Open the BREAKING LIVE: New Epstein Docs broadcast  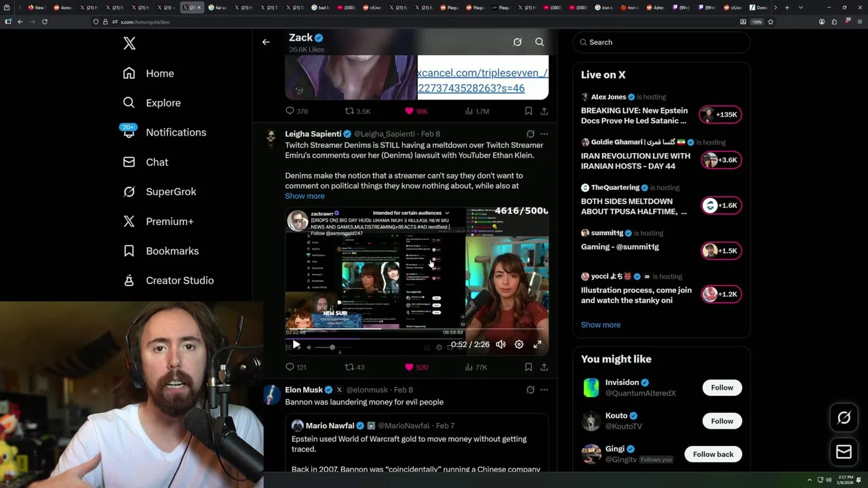(x=634, y=115)
